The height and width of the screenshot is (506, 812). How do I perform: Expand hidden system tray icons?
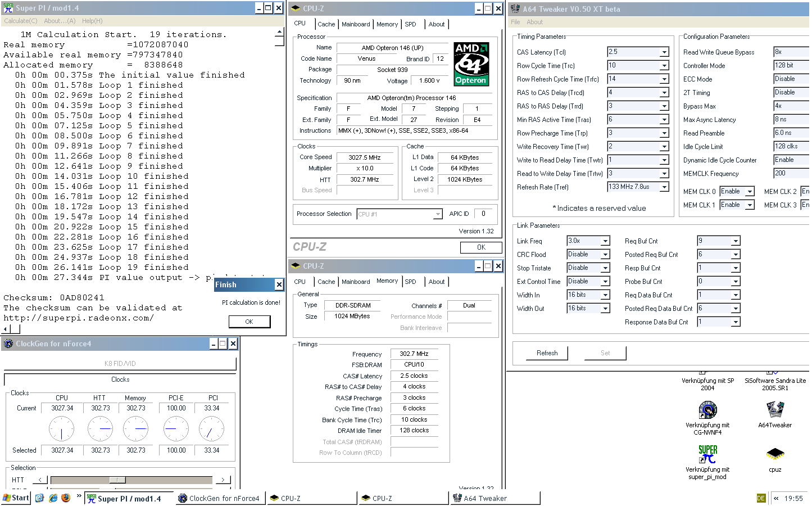tap(776, 498)
